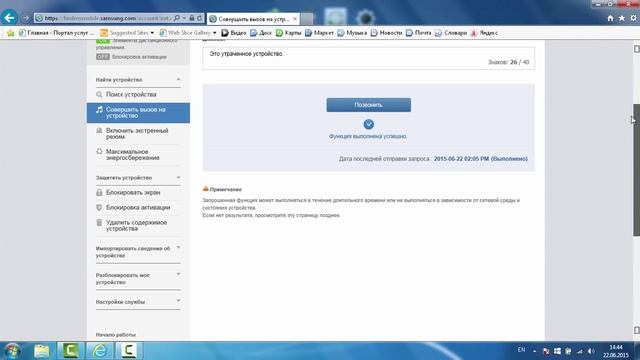
Task: Click the EN language indicator in the tray
Action: click(521, 350)
